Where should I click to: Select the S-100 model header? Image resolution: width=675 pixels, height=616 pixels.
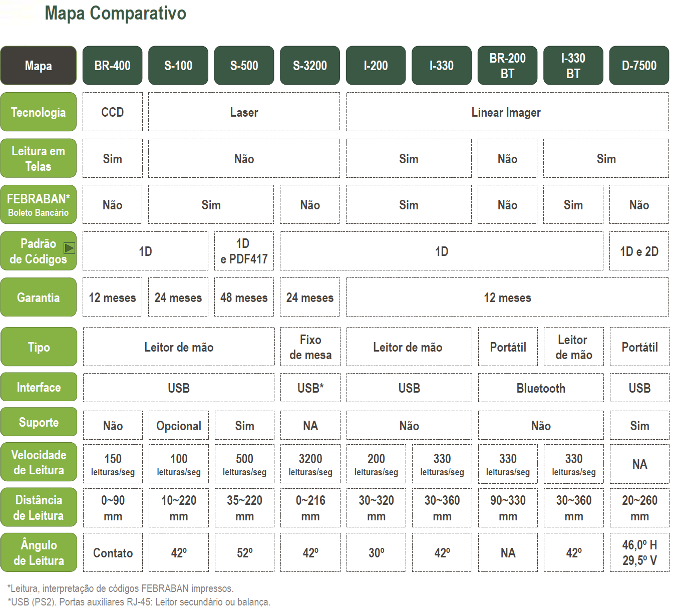coord(178,66)
